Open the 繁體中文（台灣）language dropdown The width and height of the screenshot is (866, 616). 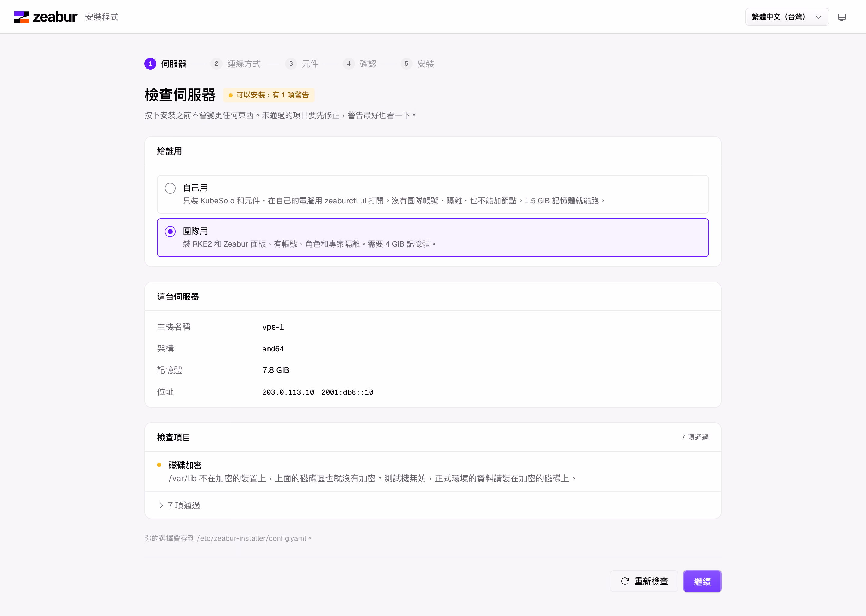click(x=787, y=17)
